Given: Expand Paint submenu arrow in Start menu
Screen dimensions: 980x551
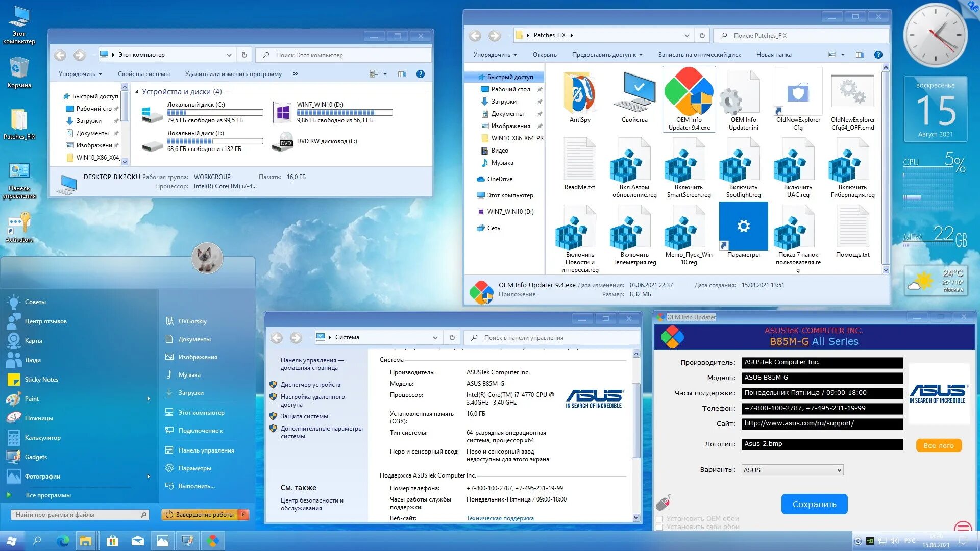Looking at the screenshot, I should pos(148,399).
